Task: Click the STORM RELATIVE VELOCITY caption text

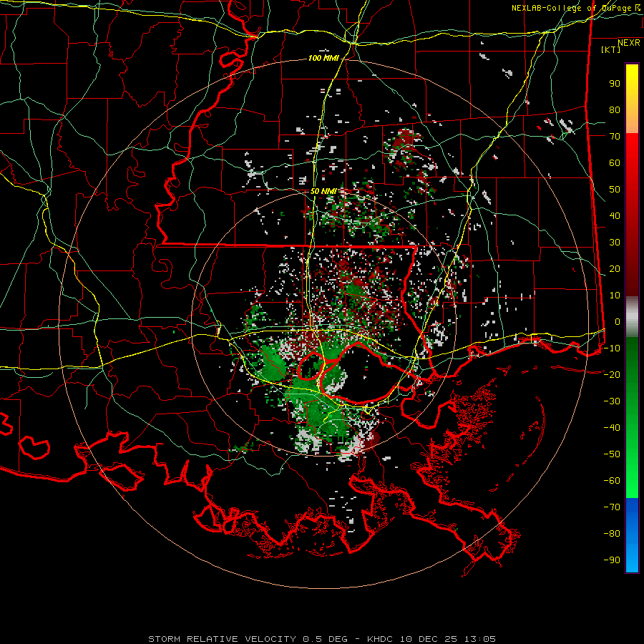Action: click(x=222, y=639)
